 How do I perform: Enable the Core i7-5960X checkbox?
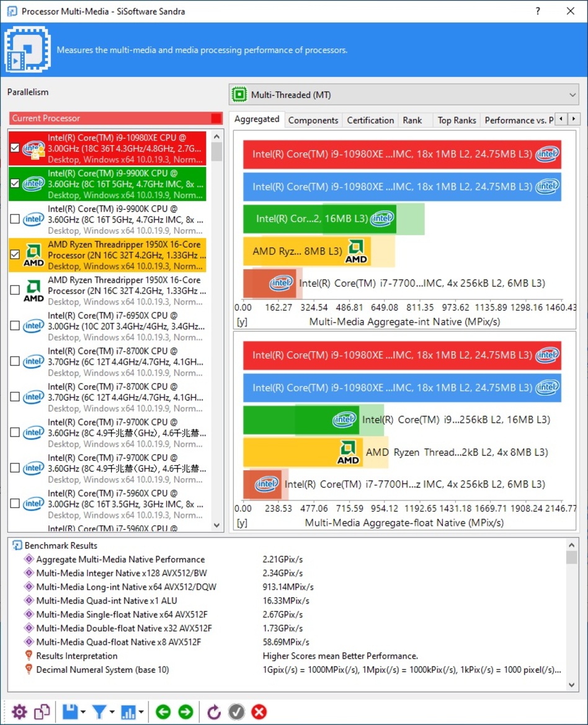click(x=15, y=503)
